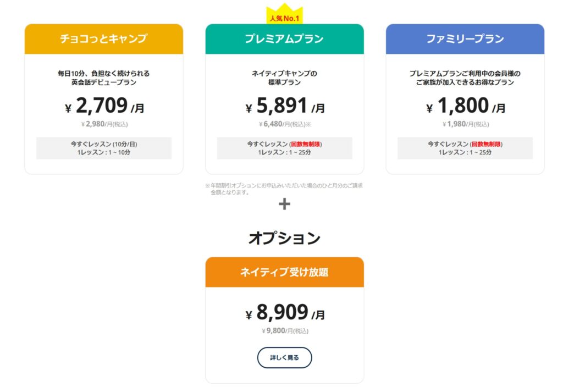Click the 人気No.1 crown badge
Image resolution: width=563 pixels, height=392 pixels.
point(284,14)
